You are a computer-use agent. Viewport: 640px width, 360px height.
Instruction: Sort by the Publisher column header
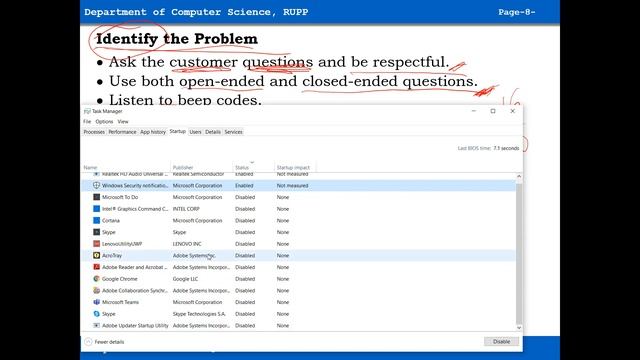(202, 167)
